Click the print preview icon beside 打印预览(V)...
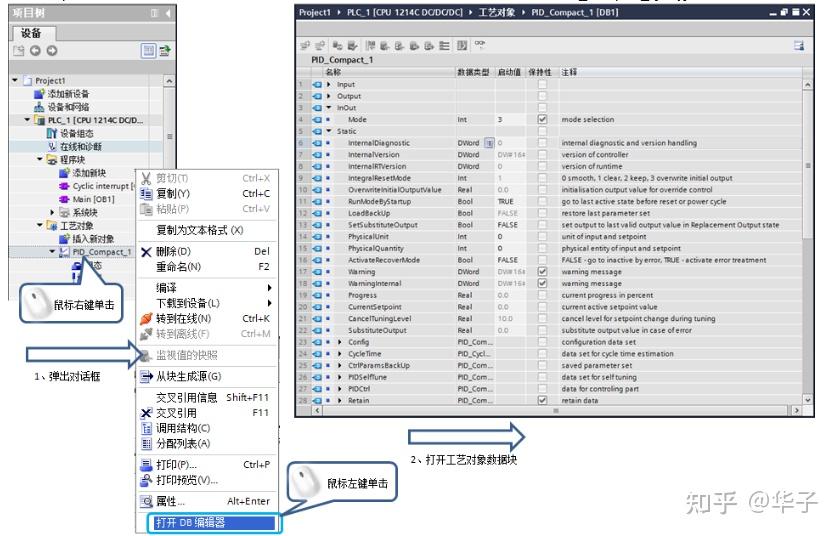This screenshot has width=839, height=536. pos(146,480)
